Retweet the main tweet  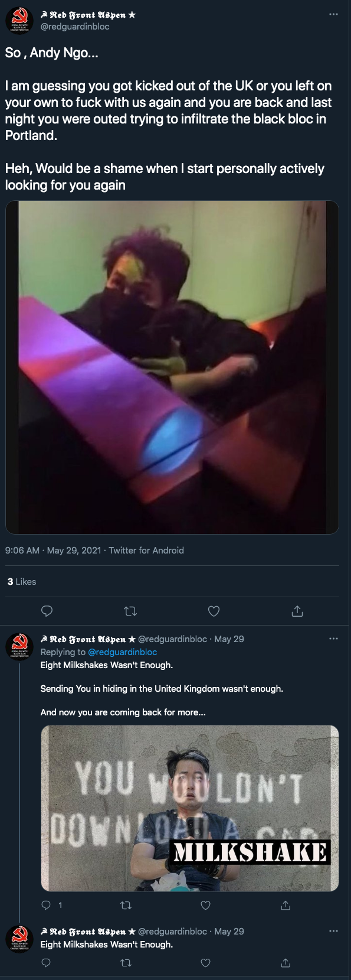point(130,611)
